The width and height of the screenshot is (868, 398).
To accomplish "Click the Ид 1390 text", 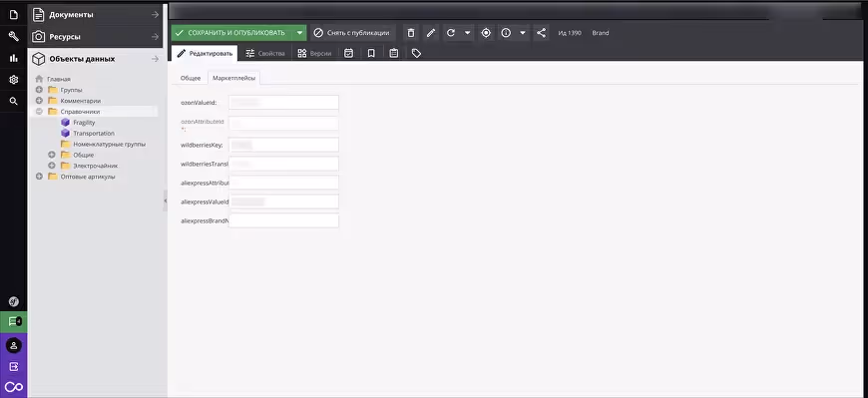I will (570, 33).
